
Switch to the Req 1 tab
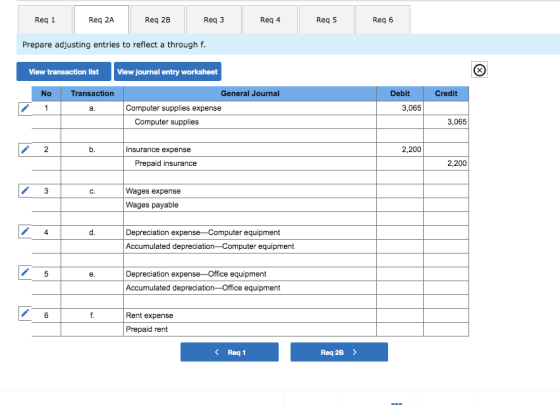pos(45,20)
